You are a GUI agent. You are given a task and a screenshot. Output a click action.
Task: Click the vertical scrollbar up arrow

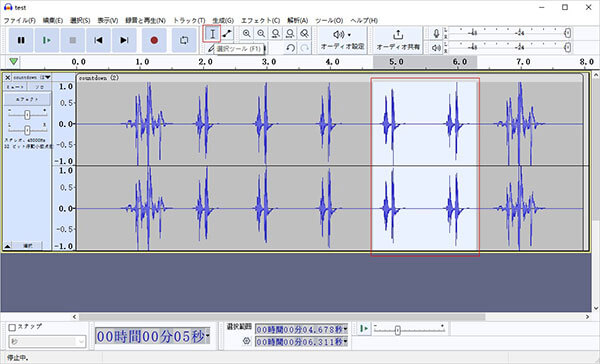click(x=595, y=75)
